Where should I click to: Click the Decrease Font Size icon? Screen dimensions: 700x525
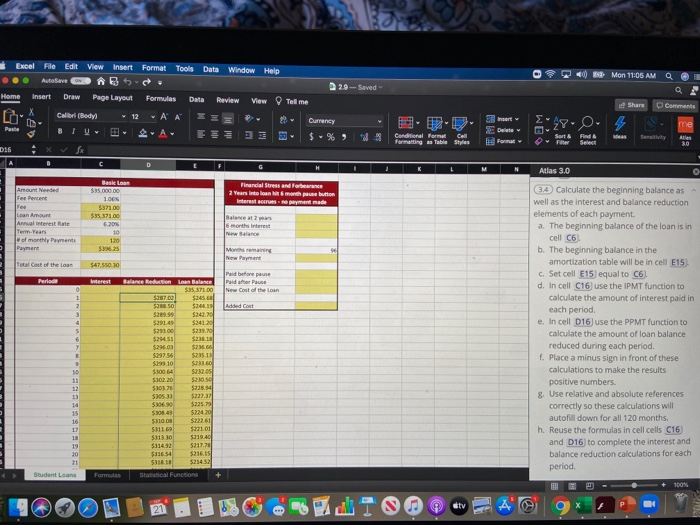pyautogui.click(x=178, y=117)
